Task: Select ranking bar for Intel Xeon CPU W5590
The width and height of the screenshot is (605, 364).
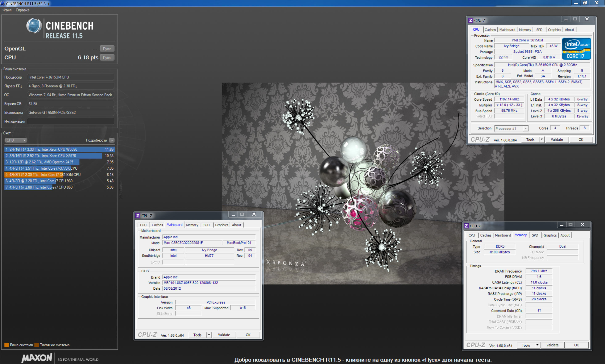Action: [60, 149]
